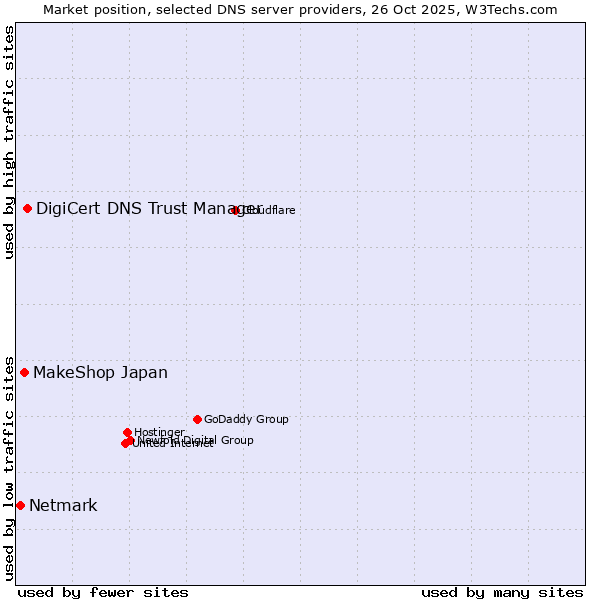Click the 'used by low traffic sites' axis label
Viewport: 600px width, 600px height.
point(9,467)
